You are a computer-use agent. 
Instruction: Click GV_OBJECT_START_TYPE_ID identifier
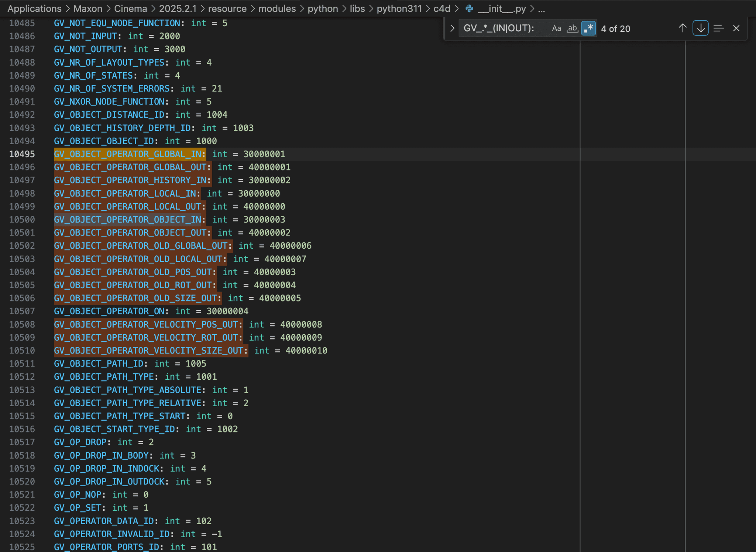pyautogui.click(x=114, y=429)
